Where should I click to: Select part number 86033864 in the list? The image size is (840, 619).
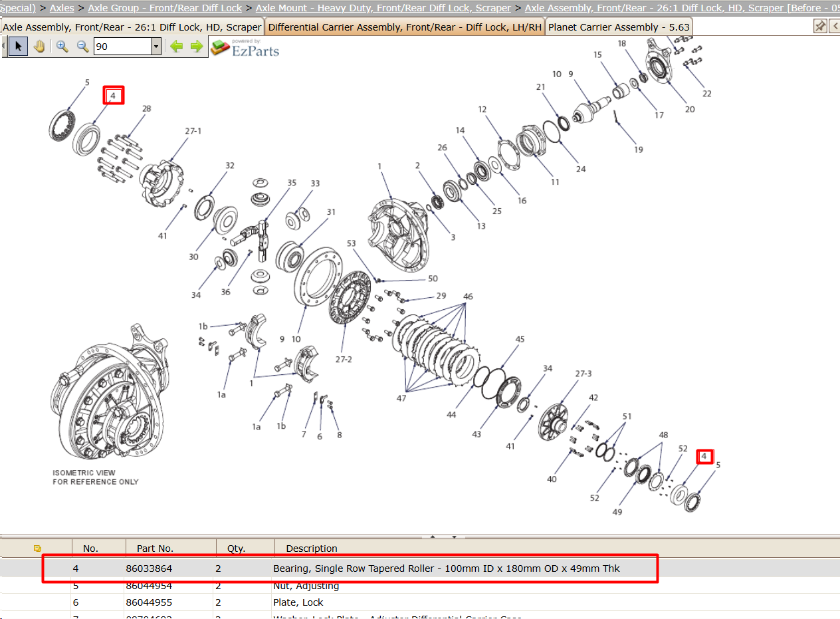(149, 568)
